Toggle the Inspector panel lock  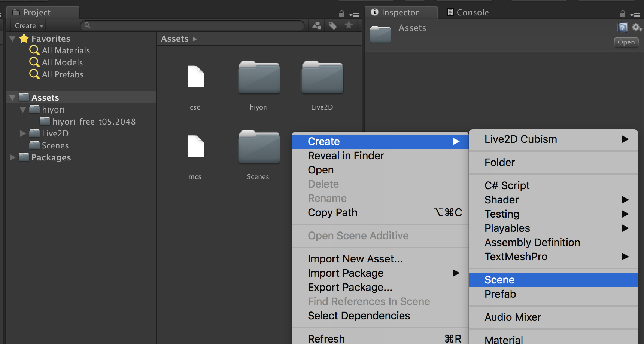(x=622, y=15)
